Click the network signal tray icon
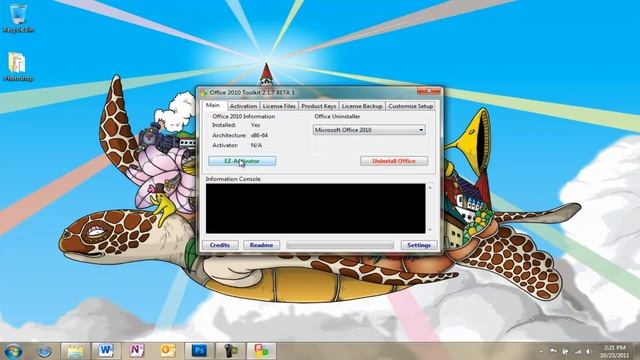The width and height of the screenshot is (640, 360). pyautogui.click(x=578, y=351)
